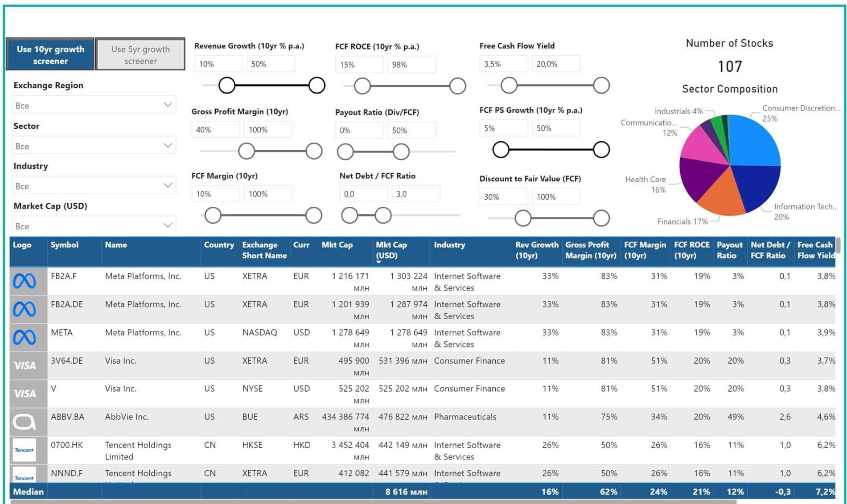Click the Tencent logo in the 0700.HK row
The image size is (847, 504).
click(25, 450)
